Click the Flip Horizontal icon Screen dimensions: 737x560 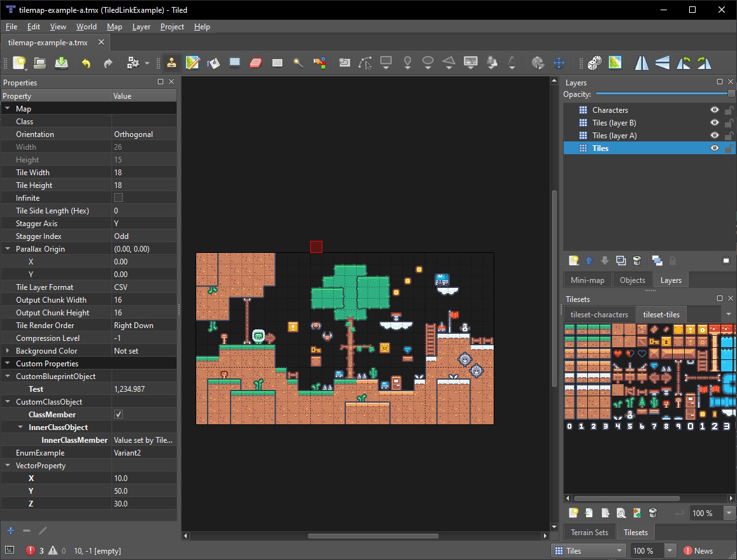tap(641, 62)
